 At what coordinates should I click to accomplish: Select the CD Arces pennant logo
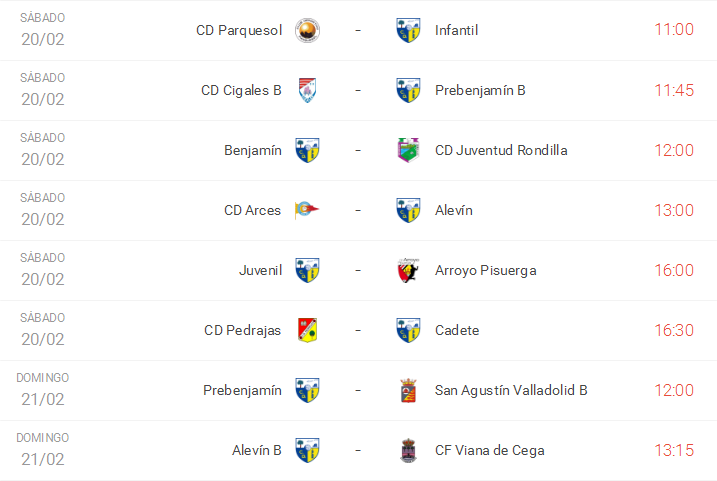307,210
